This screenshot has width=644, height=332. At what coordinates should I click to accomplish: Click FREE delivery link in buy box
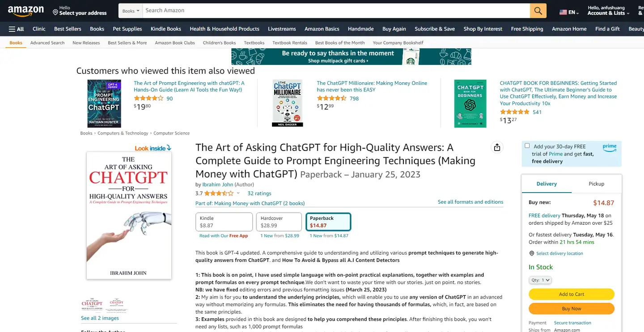(544, 215)
